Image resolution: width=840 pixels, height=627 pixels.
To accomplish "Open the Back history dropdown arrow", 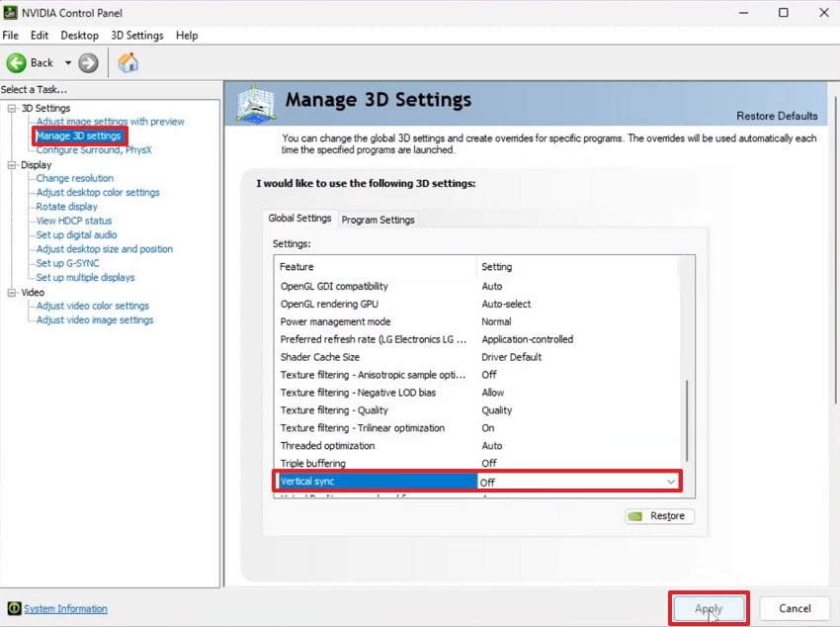I will 68,63.
